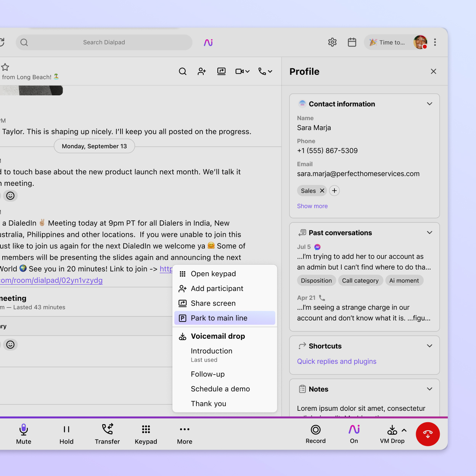Mute the microphone
The image size is (476, 476).
tap(24, 434)
